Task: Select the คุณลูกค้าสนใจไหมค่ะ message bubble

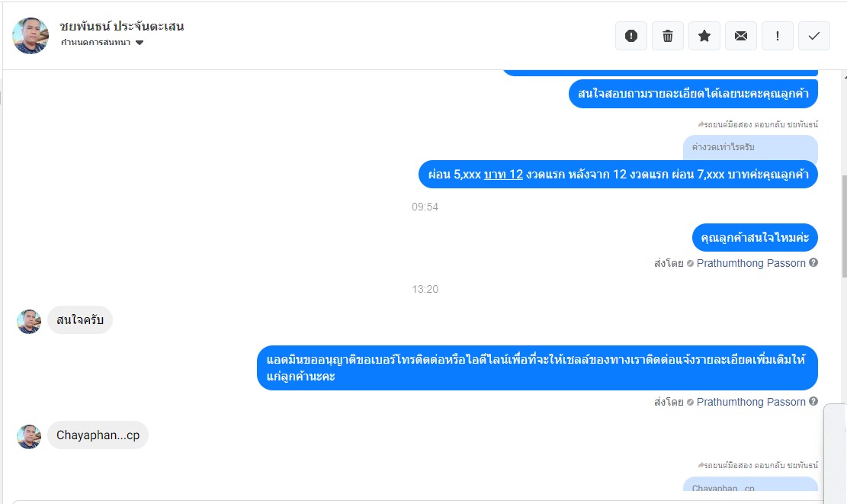Action: coord(755,238)
